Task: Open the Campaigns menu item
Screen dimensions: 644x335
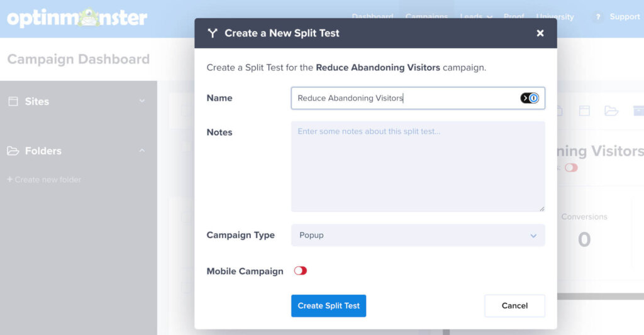Action: click(427, 17)
